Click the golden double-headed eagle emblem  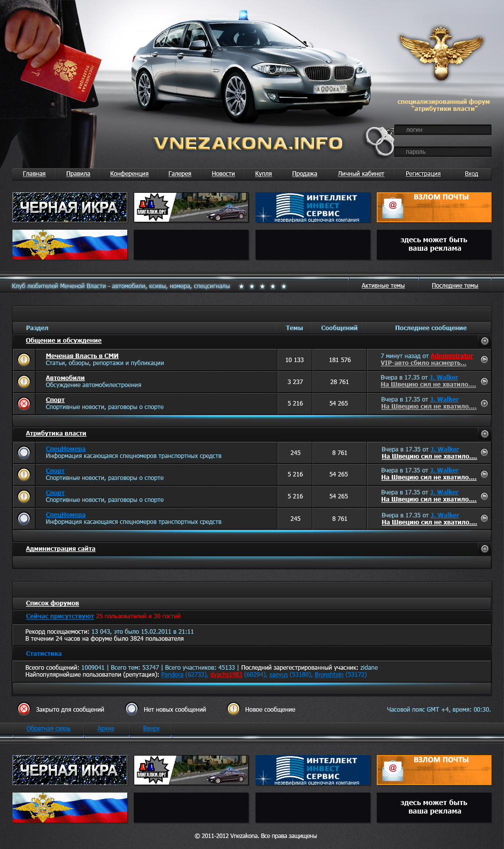click(441, 54)
